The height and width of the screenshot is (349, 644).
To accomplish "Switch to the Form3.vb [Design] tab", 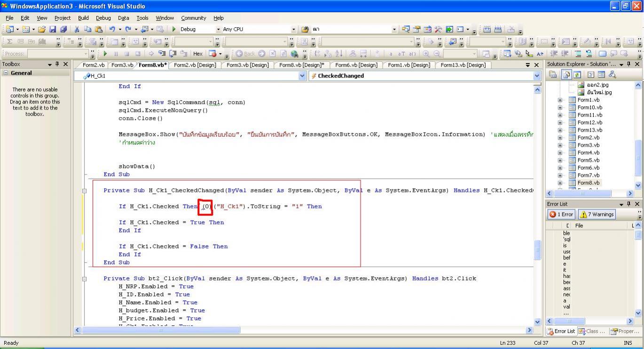I will pos(247,65).
